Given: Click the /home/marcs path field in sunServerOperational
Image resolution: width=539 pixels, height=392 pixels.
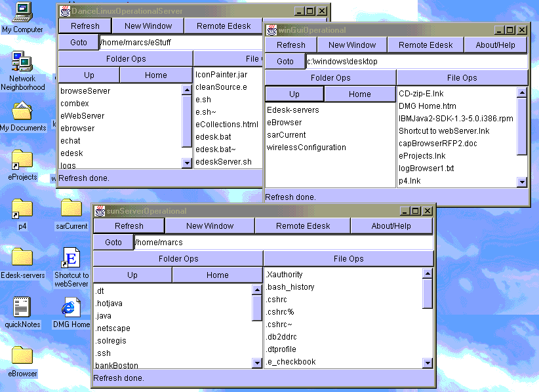Looking at the screenshot, I should point(282,243).
